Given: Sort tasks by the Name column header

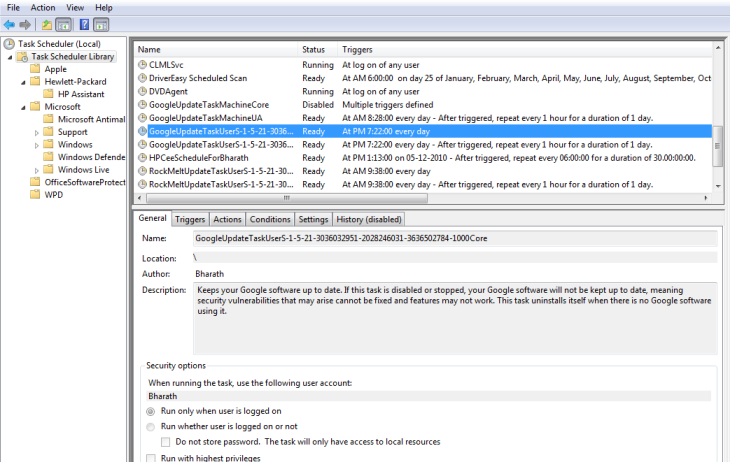Looking at the screenshot, I should 216,49.
